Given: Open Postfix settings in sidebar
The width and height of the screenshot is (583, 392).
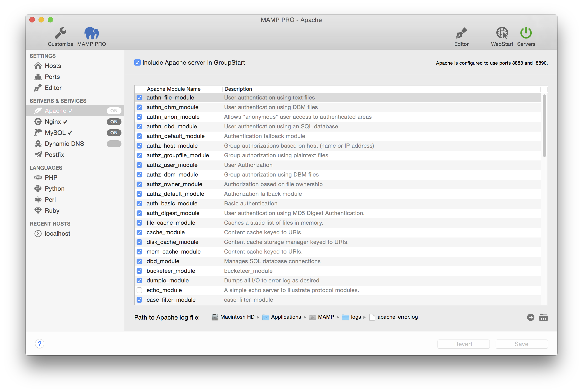Looking at the screenshot, I should pos(55,155).
